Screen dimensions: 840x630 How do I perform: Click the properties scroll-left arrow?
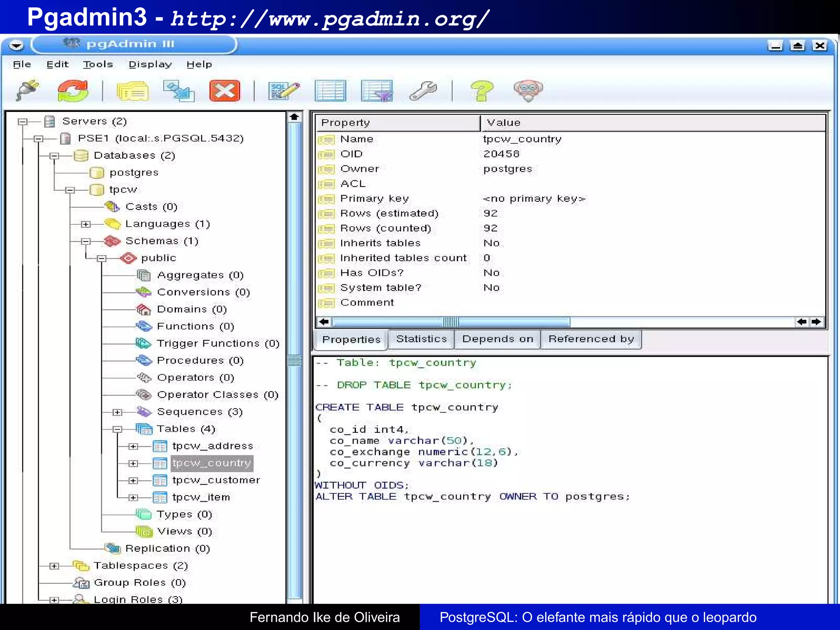(x=324, y=322)
